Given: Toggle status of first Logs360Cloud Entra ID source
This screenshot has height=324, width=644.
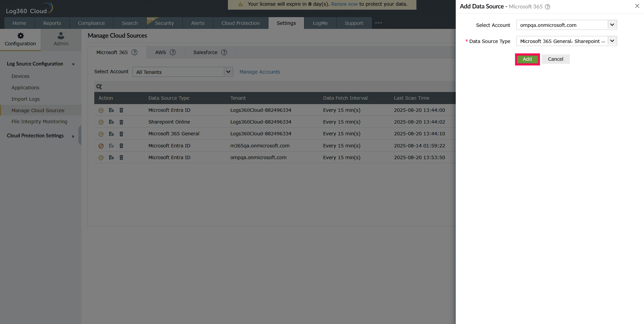Looking at the screenshot, I should [x=101, y=110].
